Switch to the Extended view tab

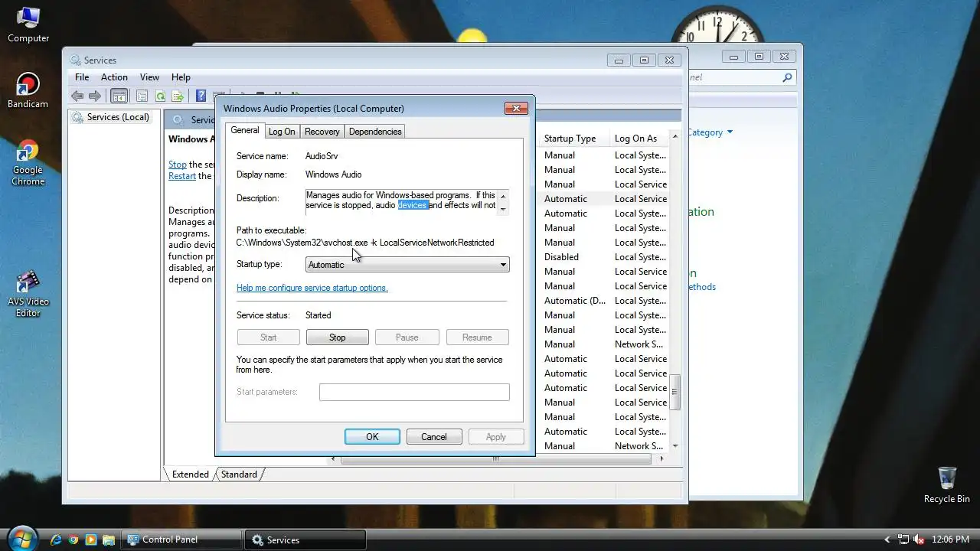point(191,474)
